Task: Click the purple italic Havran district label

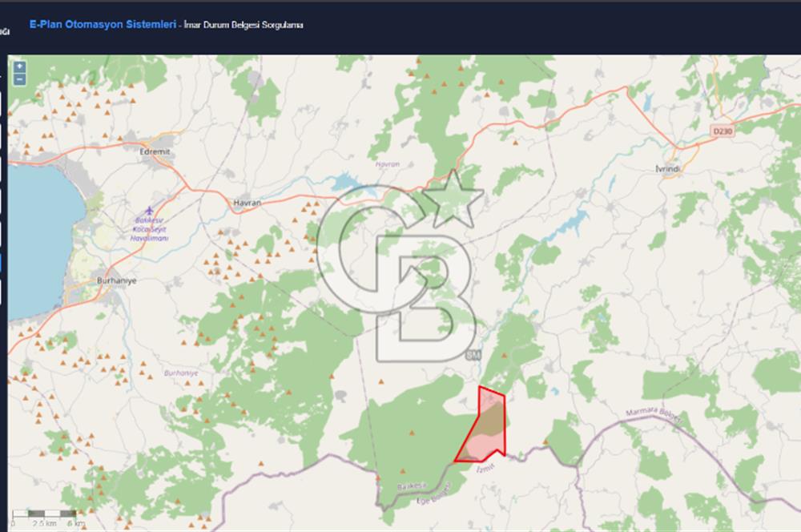Action: click(387, 164)
